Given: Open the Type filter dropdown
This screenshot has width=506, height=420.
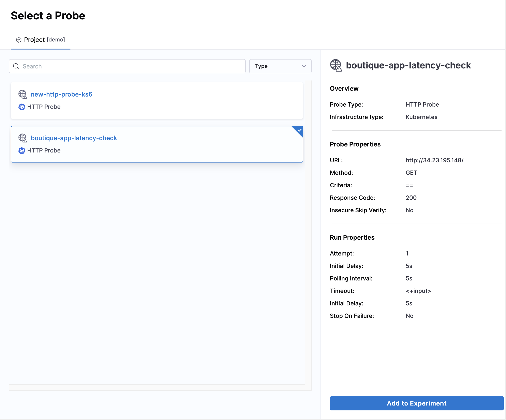Looking at the screenshot, I should pyautogui.click(x=280, y=66).
